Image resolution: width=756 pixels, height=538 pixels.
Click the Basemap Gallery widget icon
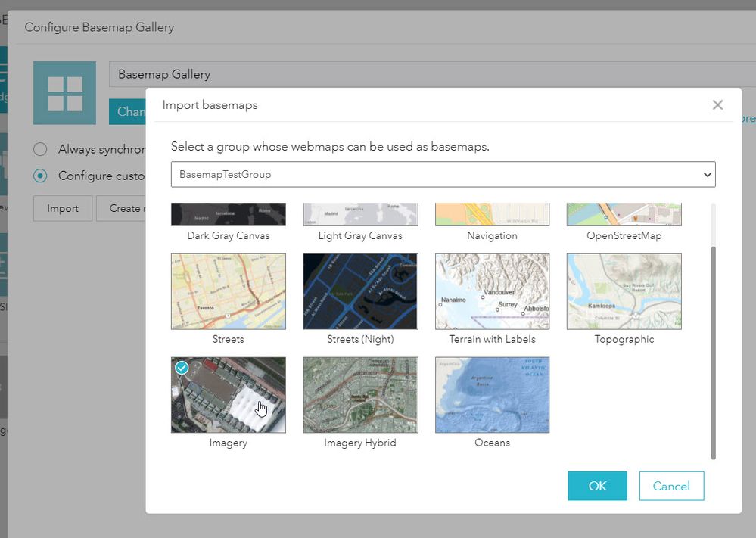[64, 93]
